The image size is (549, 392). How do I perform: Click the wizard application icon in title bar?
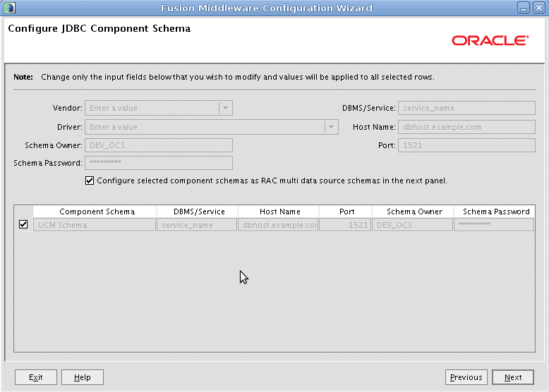pos(10,7)
